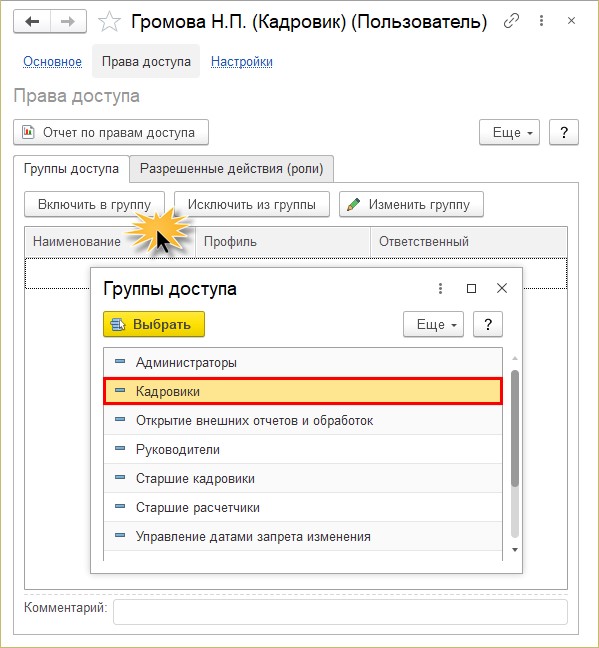
Task: Click Исключить из группы button
Action: click(252, 204)
